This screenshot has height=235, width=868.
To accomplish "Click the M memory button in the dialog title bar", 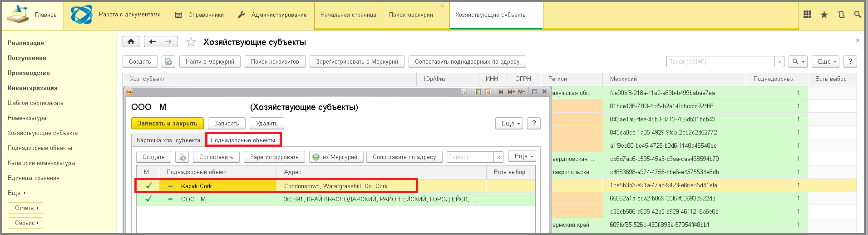I will 501,92.
